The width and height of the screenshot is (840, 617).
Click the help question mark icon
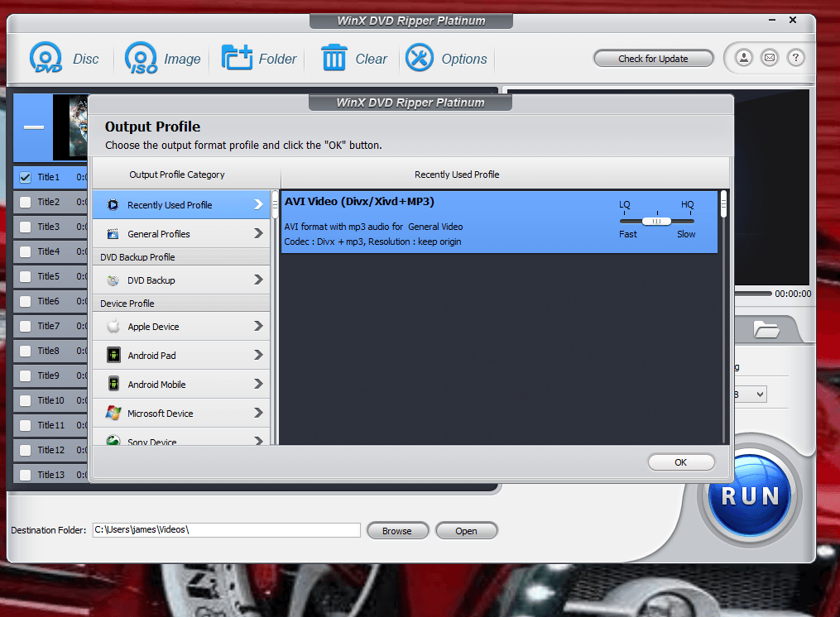(795, 58)
